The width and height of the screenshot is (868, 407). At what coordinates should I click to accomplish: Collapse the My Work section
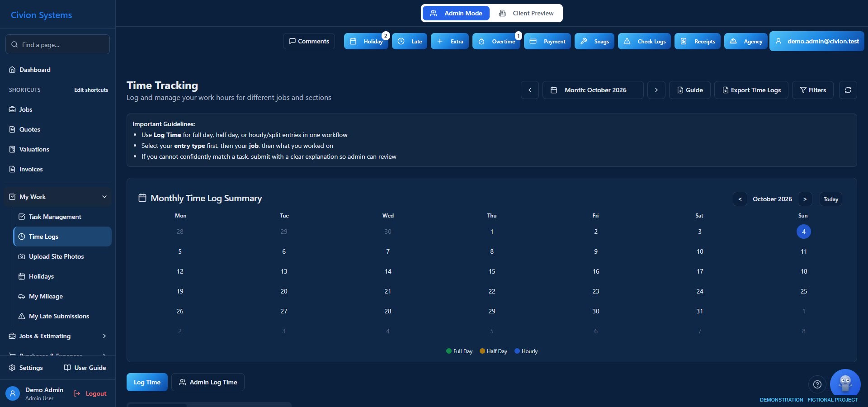click(58, 197)
